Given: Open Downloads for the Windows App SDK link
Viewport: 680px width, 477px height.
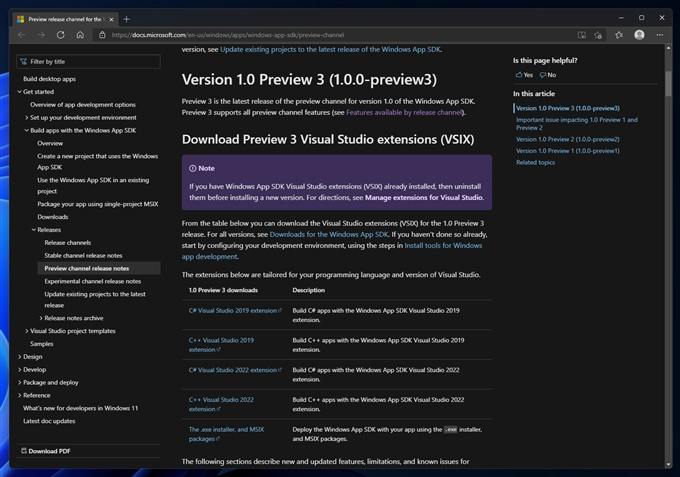Looking at the screenshot, I should pyautogui.click(x=329, y=234).
